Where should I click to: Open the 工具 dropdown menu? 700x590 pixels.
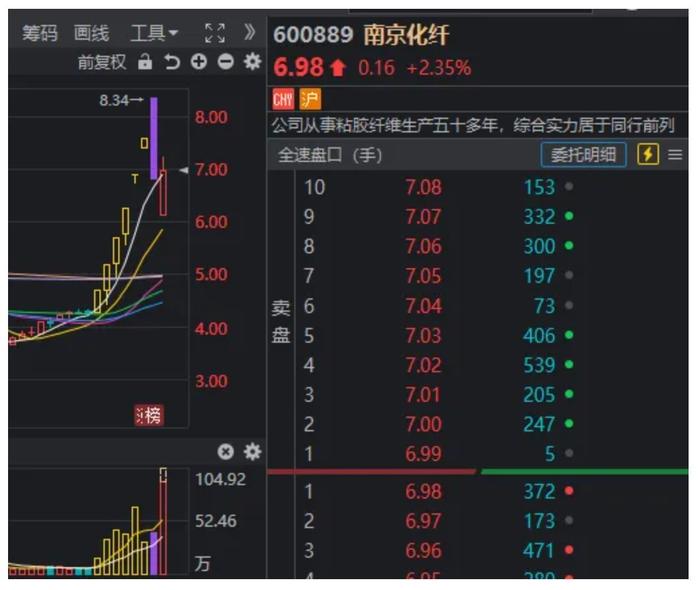point(154,34)
